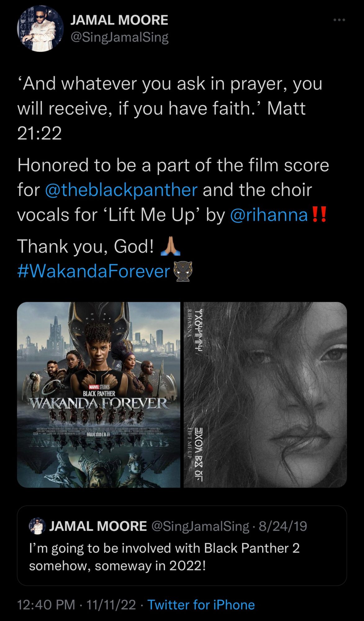Tap the 8/24/19 date in quoted tweet

pyautogui.click(x=283, y=526)
